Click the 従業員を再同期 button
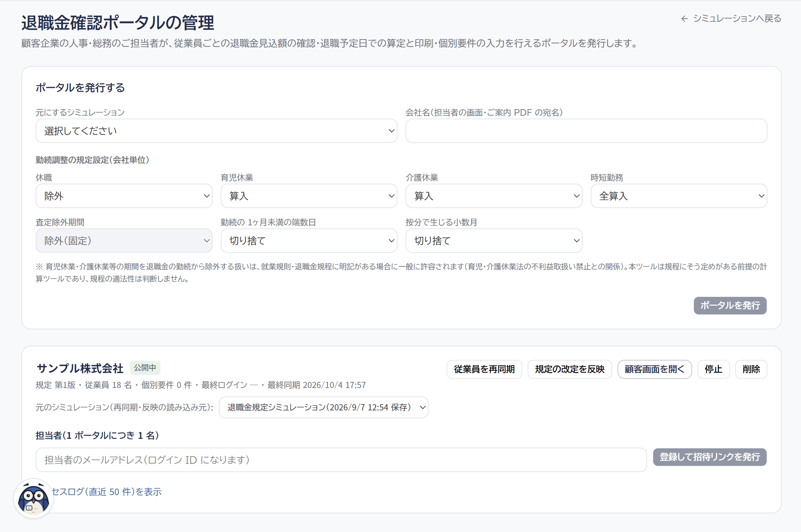The width and height of the screenshot is (801, 532). pos(484,369)
